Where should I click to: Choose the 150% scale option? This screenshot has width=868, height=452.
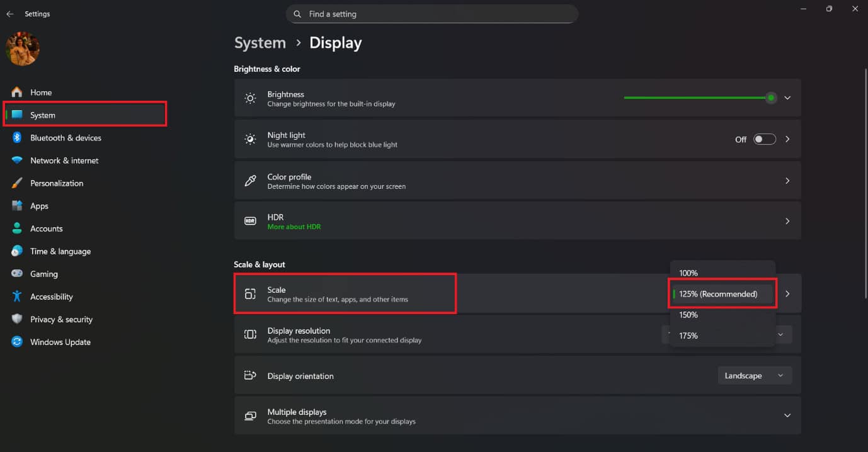click(x=689, y=315)
